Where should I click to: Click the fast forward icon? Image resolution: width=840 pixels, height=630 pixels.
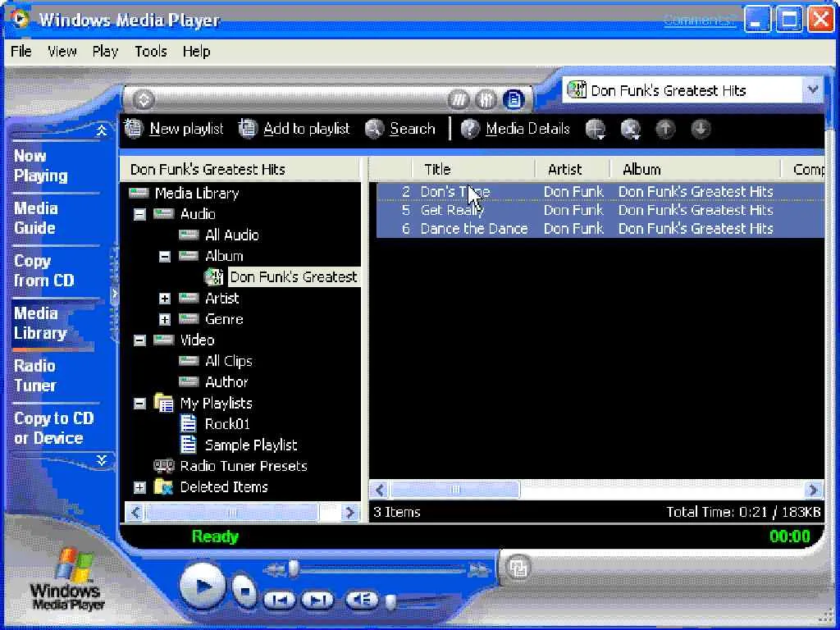click(478, 570)
